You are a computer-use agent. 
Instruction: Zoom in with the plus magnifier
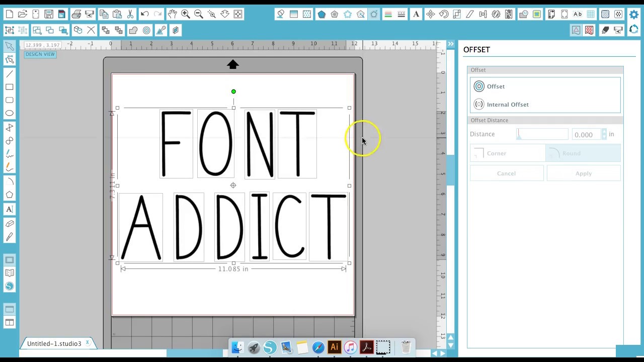pyautogui.click(x=186, y=14)
